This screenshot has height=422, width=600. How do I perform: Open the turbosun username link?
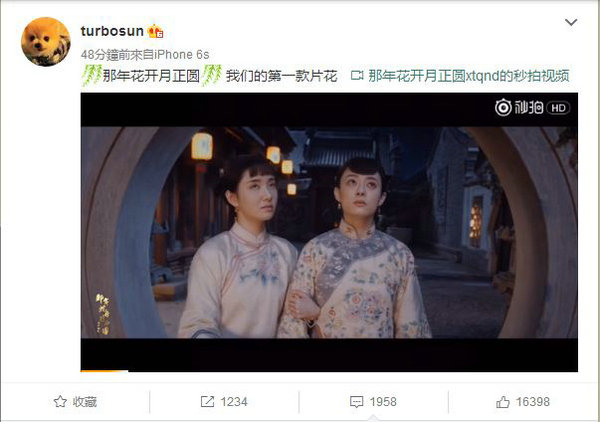tap(112, 31)
